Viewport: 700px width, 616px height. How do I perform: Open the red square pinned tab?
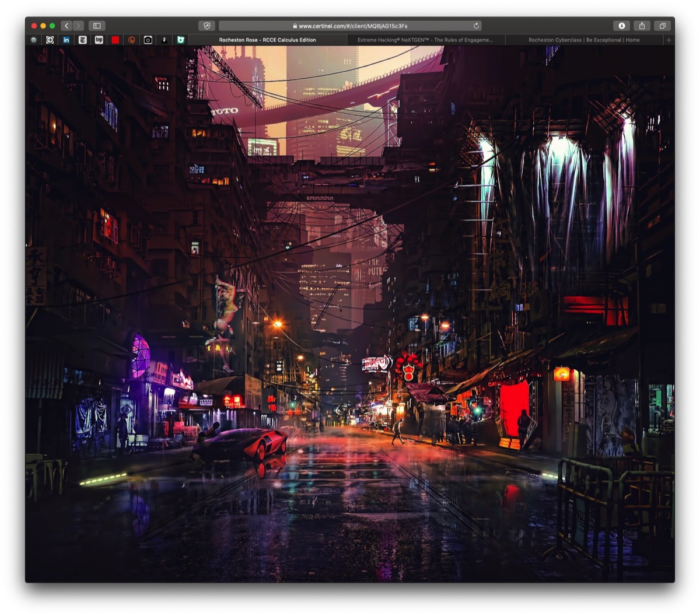116,40
